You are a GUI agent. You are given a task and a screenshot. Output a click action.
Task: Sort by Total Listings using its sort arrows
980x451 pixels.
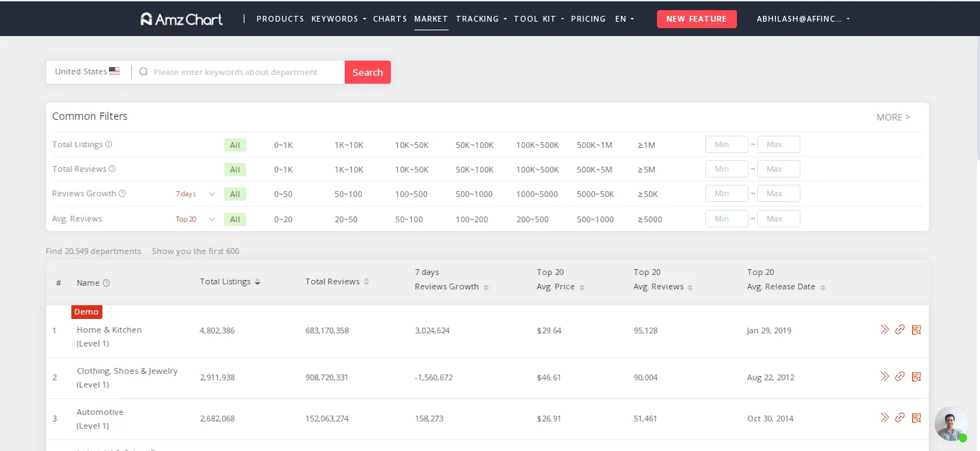pos(257,281)
